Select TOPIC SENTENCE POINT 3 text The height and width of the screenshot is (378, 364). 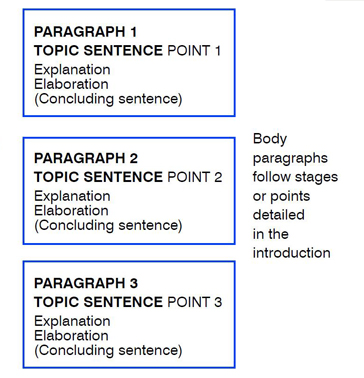[128, 302]
